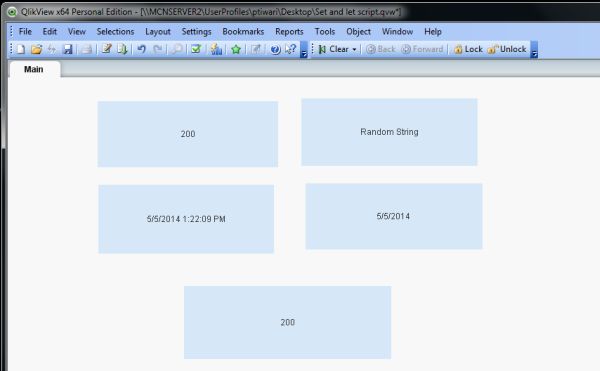Click the What's This context help icon
600x371 pixels.
(x=291, y=49)
